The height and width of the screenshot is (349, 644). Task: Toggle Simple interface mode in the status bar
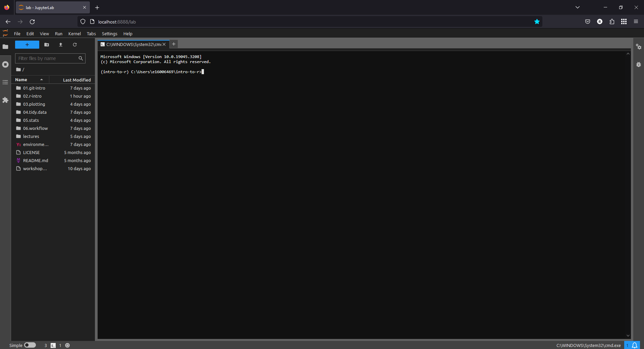[x=30, y=345]
